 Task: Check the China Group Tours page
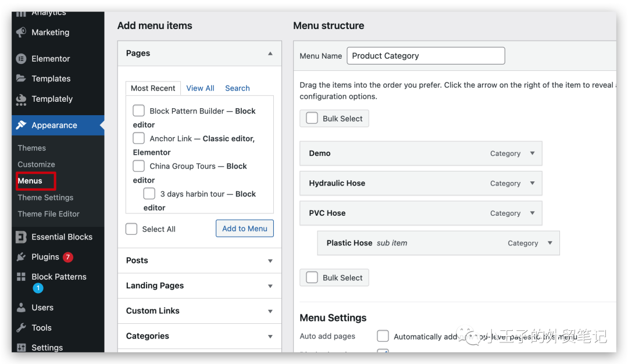point(138,166)
